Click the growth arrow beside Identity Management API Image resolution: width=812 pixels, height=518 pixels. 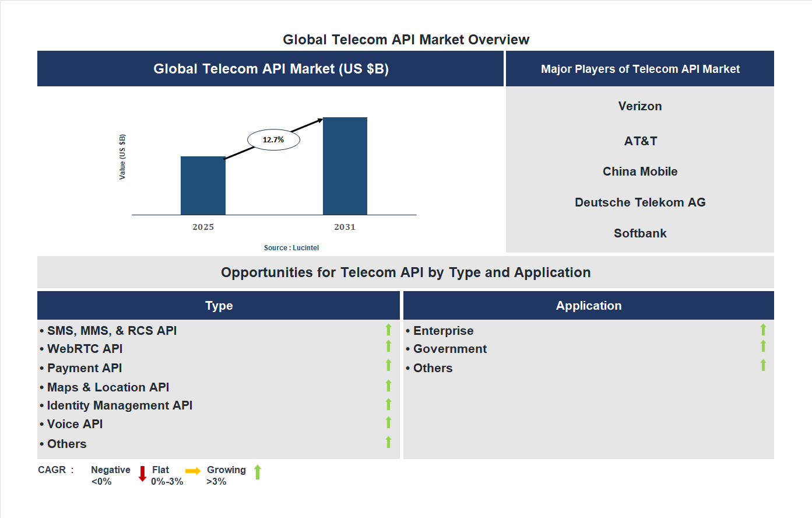tap(388, 404)
